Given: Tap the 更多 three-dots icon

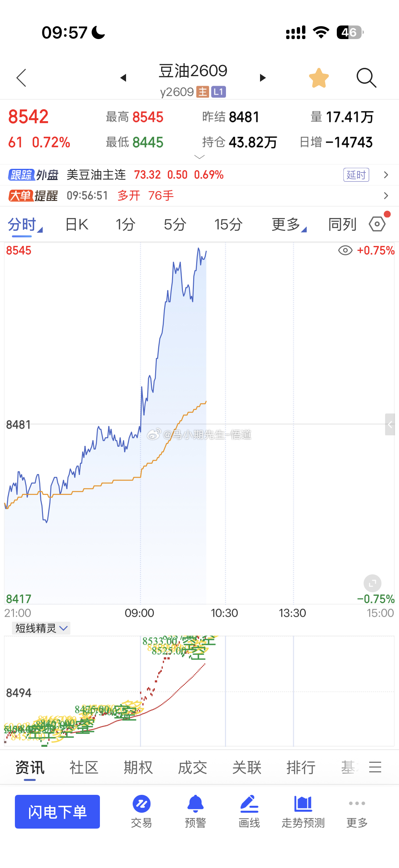Looking at the screenshot, I should [357, 803].
